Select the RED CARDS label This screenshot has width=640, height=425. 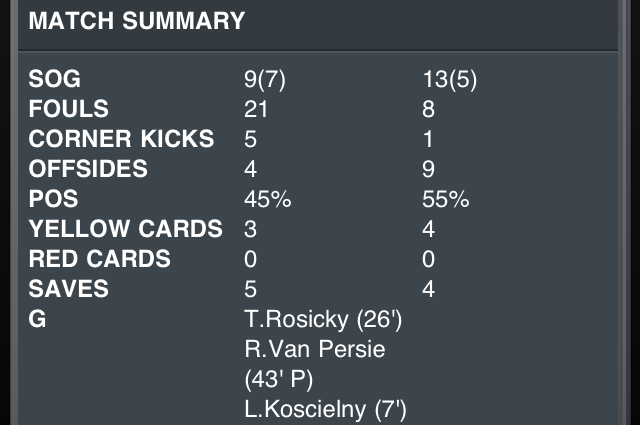[x=99, y=259]
